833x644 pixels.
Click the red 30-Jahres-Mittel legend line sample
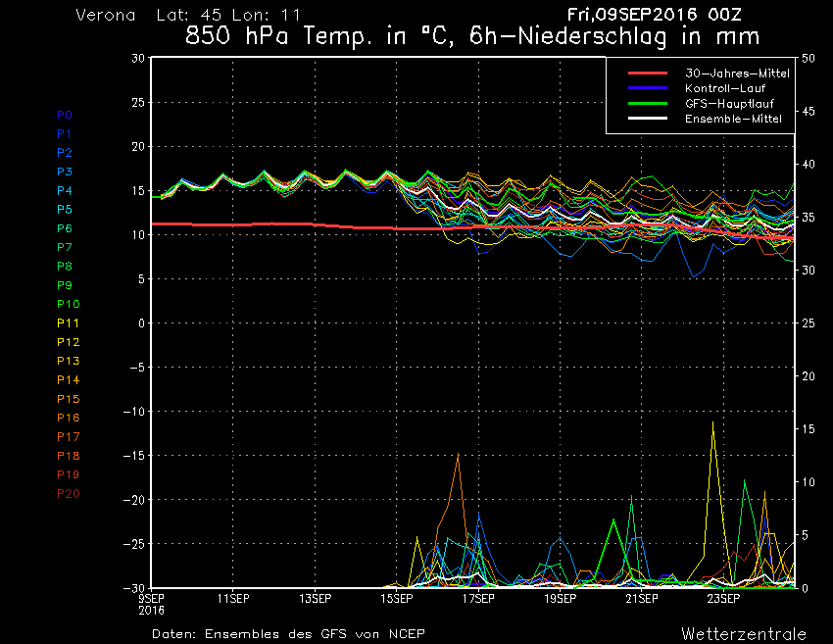click(648, 74)
